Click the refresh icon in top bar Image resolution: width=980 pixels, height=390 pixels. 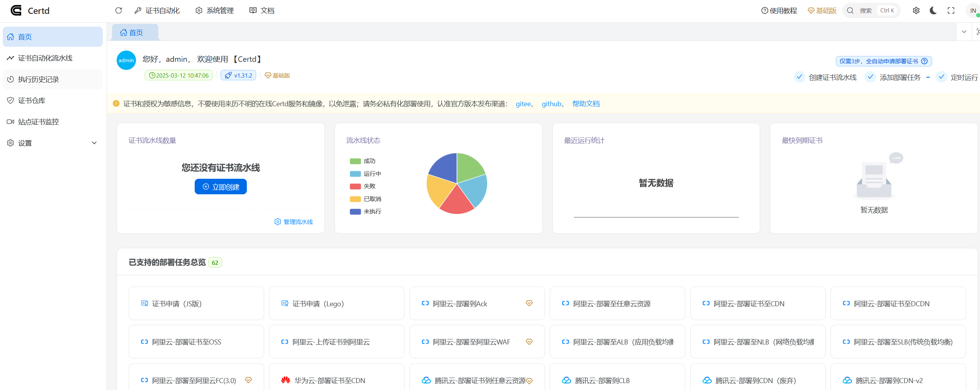(119, 10)
